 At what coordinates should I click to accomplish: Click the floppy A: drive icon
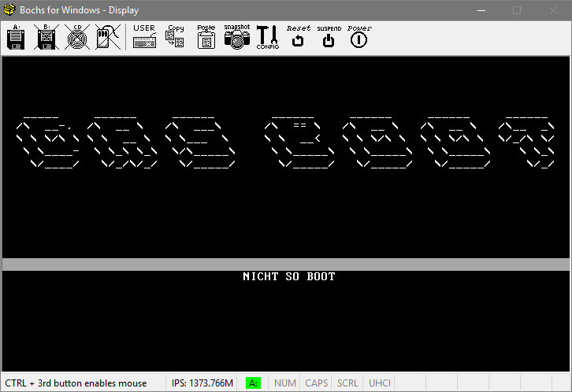pyautogui.click(x=16, y=37)
